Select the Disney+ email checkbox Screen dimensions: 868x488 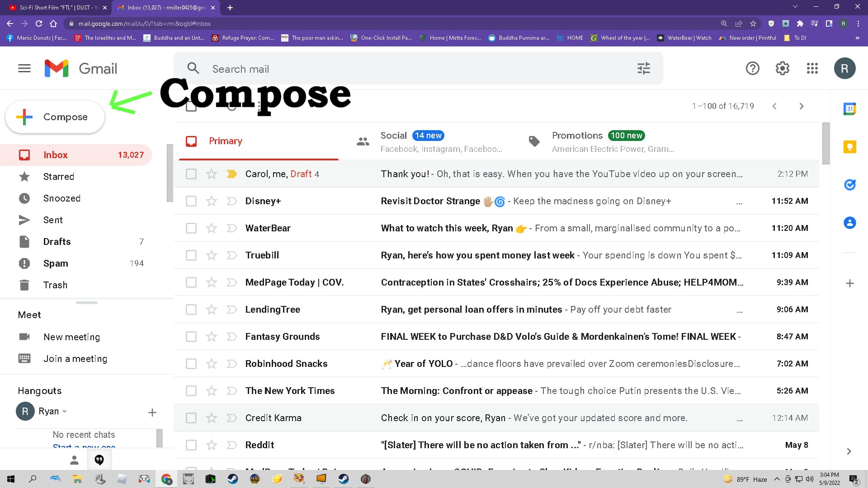(x=191, y=201)
